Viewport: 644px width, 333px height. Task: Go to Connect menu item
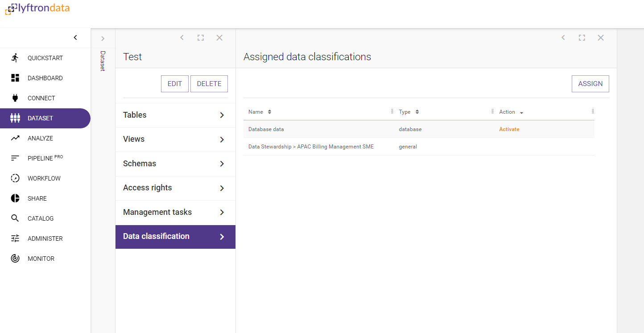pyautogui.click(x=45, y=98)
